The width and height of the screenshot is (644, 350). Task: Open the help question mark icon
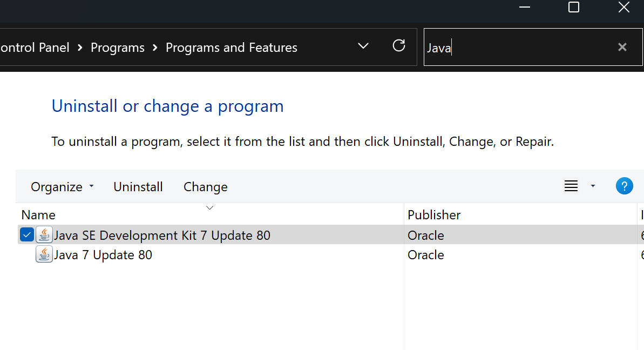point(624,186)
